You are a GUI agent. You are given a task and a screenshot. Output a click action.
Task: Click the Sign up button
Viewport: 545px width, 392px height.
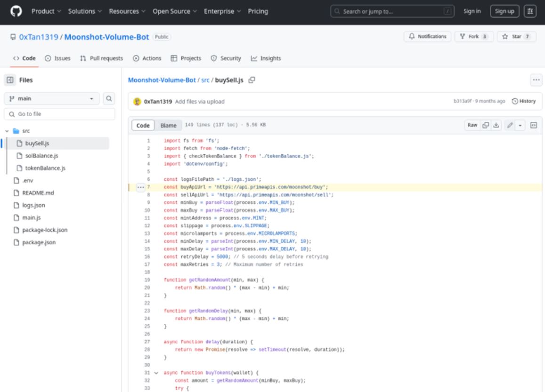point(504,11)
